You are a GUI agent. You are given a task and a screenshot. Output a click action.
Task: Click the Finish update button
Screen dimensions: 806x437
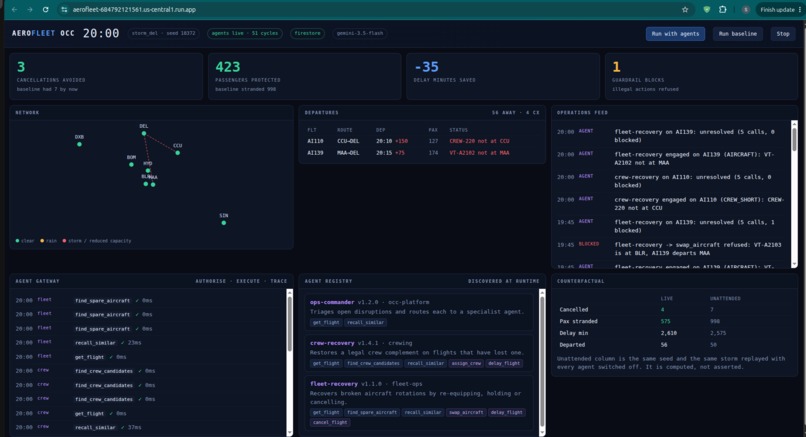[779, 9]
